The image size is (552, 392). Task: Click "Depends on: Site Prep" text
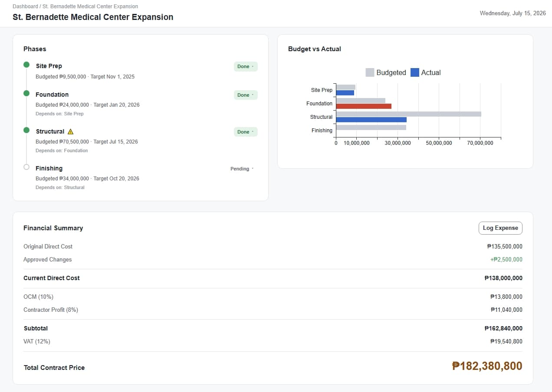[59, 114]
